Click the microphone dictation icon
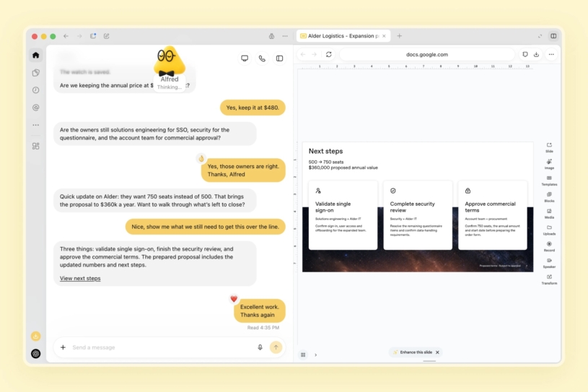The height and width of the screenshot is (392, 588). click(260, 347)
